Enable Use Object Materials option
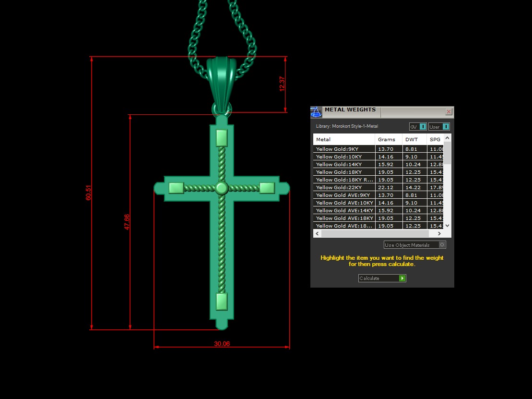This screenshot has height=399, width=532. (414, 245)
